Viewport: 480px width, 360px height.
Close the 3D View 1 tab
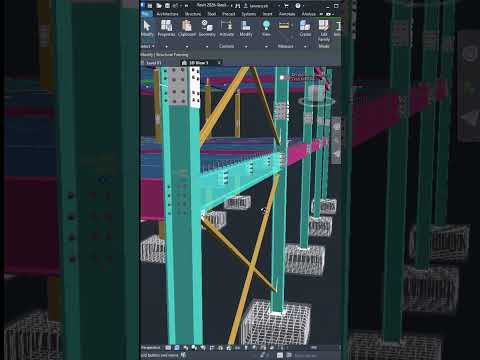pyautogui.click(x=219, y=63)
